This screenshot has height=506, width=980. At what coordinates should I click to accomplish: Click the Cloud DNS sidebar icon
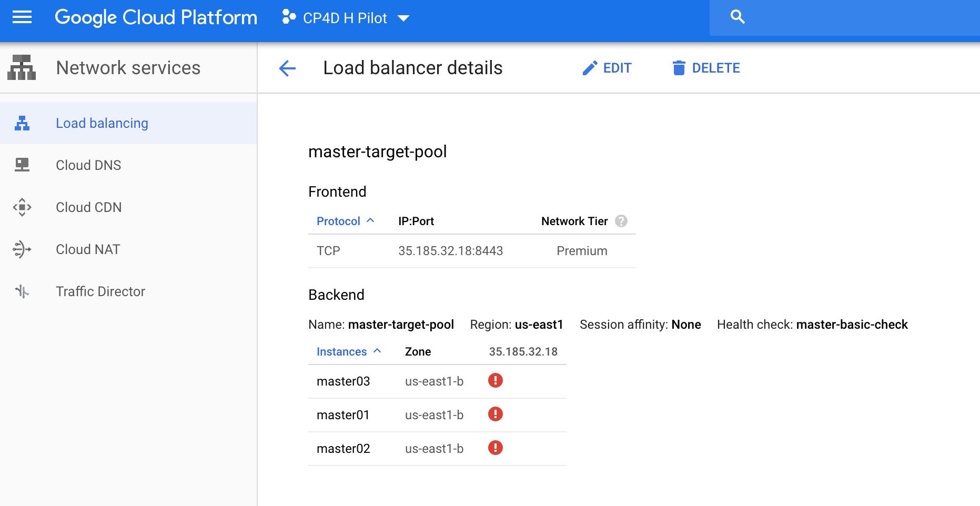pos(22,165)
